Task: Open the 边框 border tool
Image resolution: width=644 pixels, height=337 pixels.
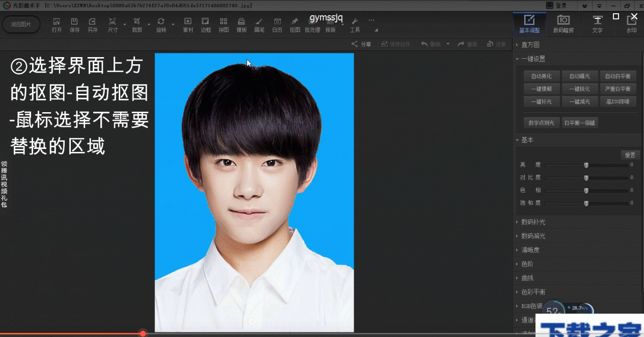Action: pos(206,24)
